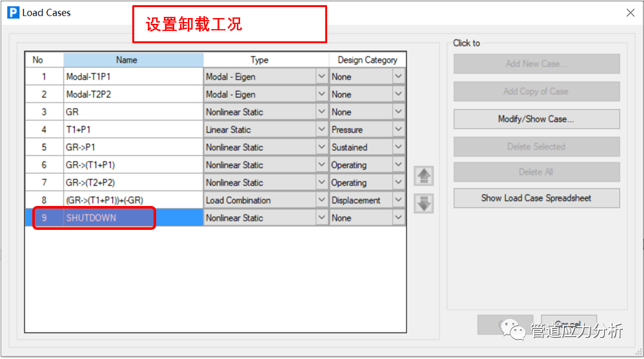Image resolution: width=644 pixels, height=359 pixels.
Task: Open Type dropdown for T1+P1 case
Action: coord(321,129)
